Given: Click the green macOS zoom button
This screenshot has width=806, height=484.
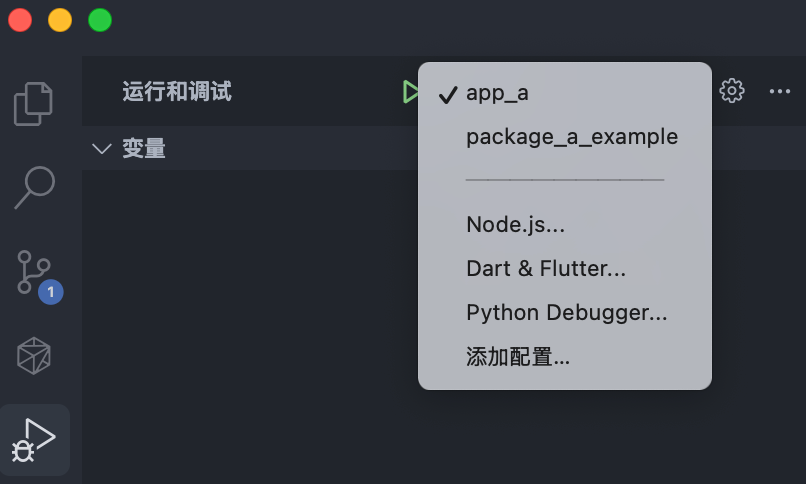Looking at the screenshot, I should (100, 20).
